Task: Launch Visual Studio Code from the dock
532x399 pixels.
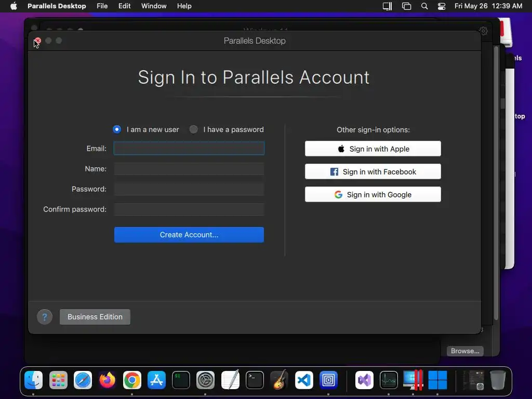Action: (x=303, y=380)
